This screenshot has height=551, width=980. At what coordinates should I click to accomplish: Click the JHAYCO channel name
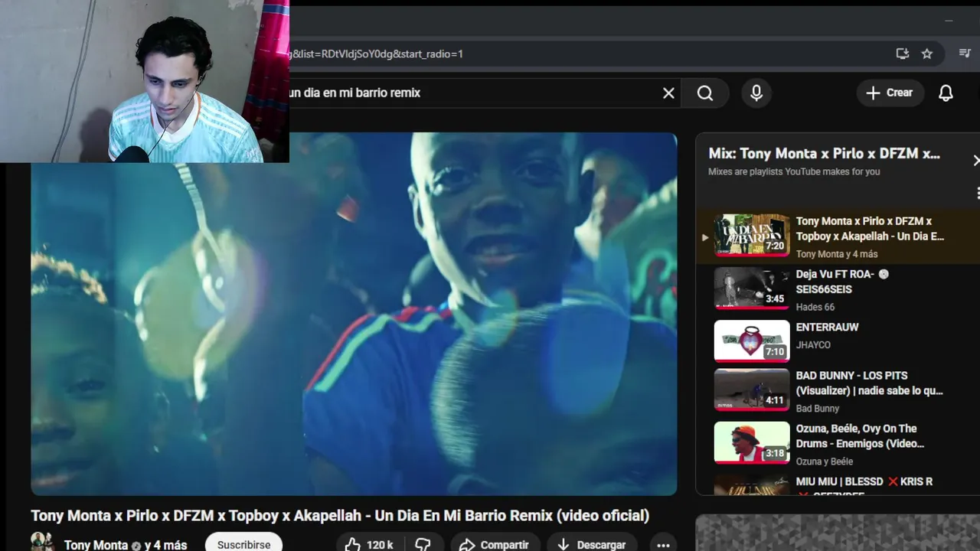point(813,345)
